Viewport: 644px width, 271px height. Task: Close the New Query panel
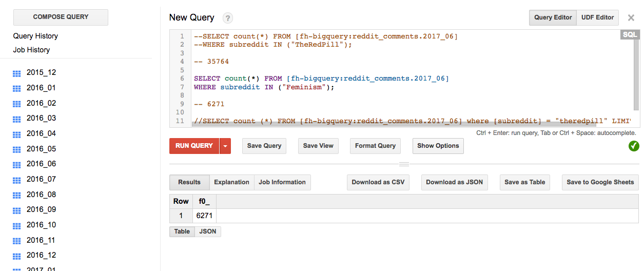pos(631,18)
